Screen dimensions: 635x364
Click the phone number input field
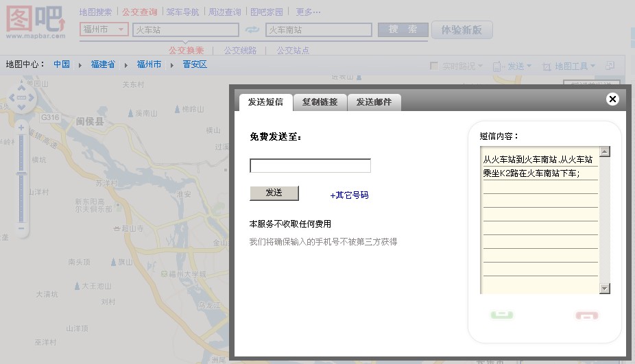click(310, 166)
